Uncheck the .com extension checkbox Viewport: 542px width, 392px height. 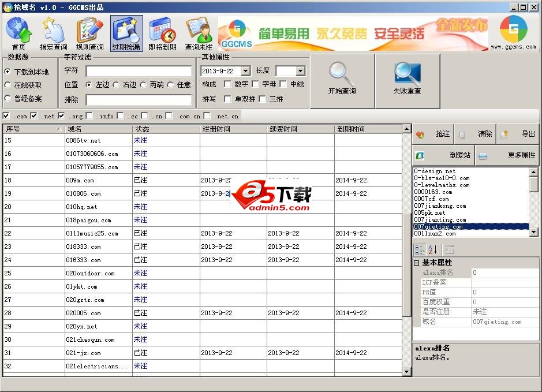(x=6, y=116)
